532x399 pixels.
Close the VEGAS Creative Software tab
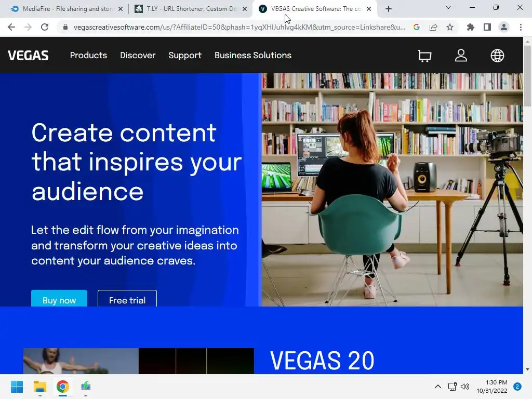(x=369, y=9)
